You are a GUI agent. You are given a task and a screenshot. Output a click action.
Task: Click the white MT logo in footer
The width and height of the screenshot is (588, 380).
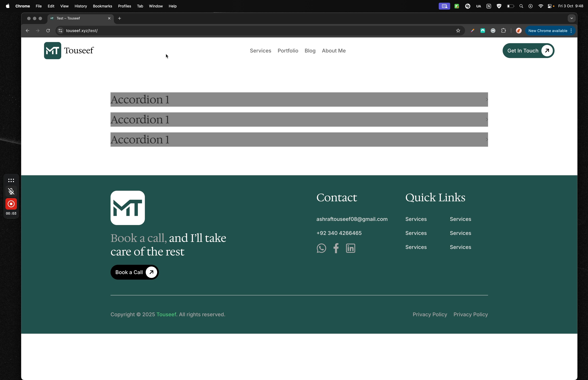(x=128, y=208)
